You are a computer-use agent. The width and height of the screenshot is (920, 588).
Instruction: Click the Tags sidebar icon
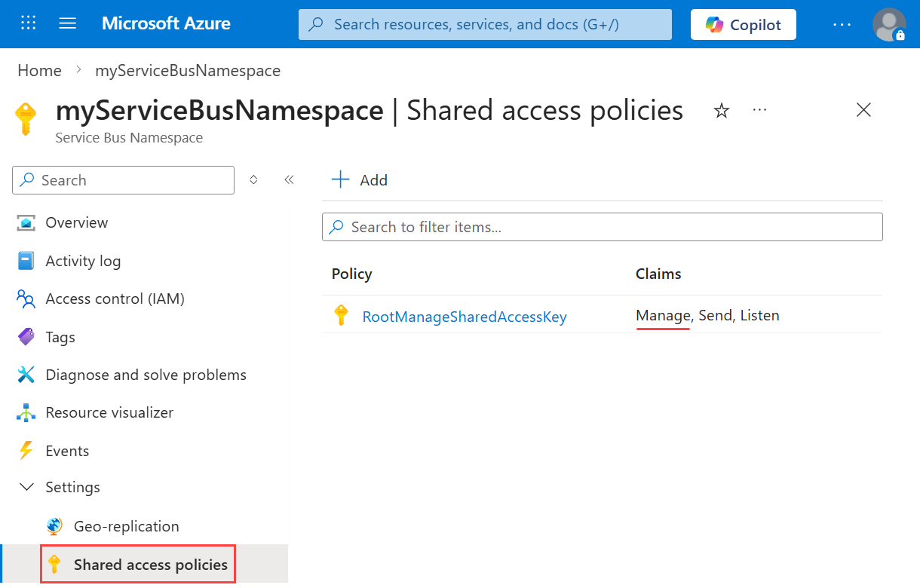[26, 336]
